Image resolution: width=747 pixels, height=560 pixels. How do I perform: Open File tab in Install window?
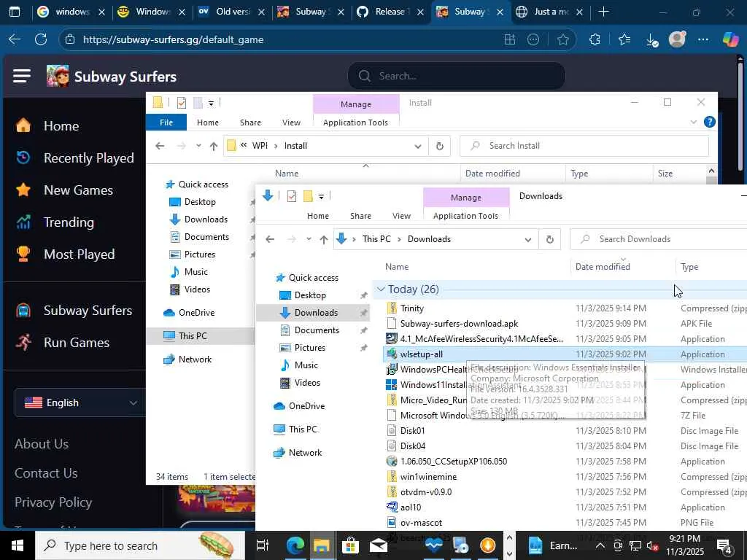coord(166,122)
